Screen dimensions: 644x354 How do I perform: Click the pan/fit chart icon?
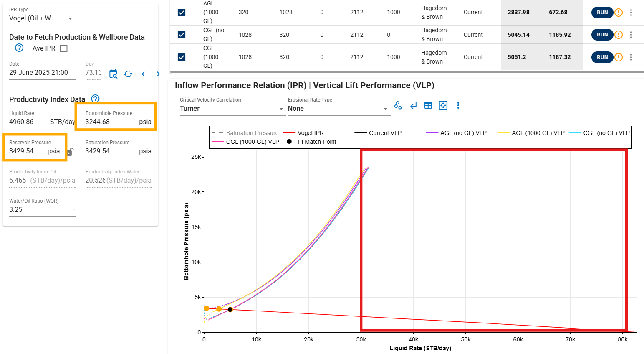point(443,105)
